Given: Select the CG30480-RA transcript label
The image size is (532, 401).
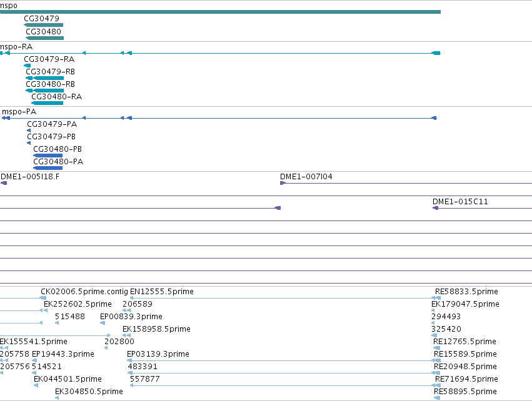Looking at the screenshot, I should coord(57,97).
